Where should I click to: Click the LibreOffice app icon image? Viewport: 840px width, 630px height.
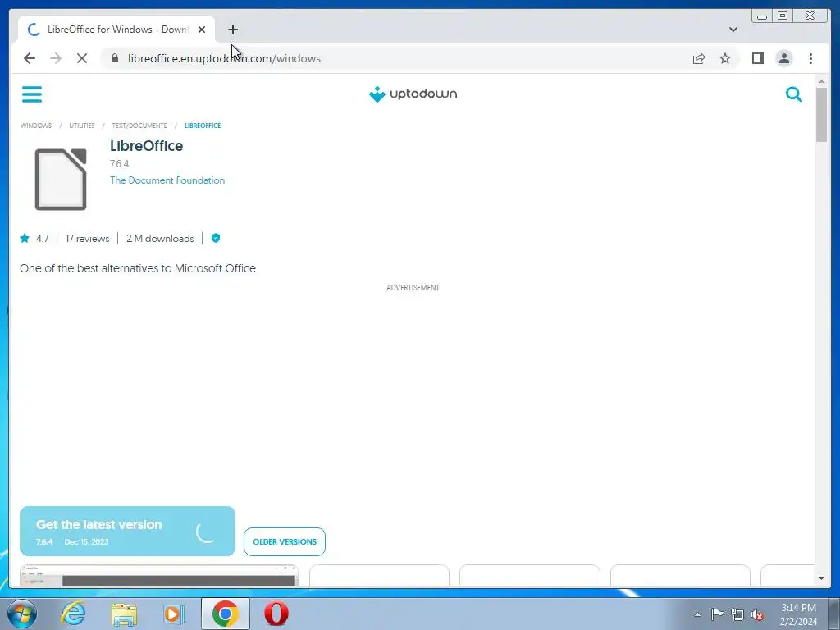[x=61, y=179]
